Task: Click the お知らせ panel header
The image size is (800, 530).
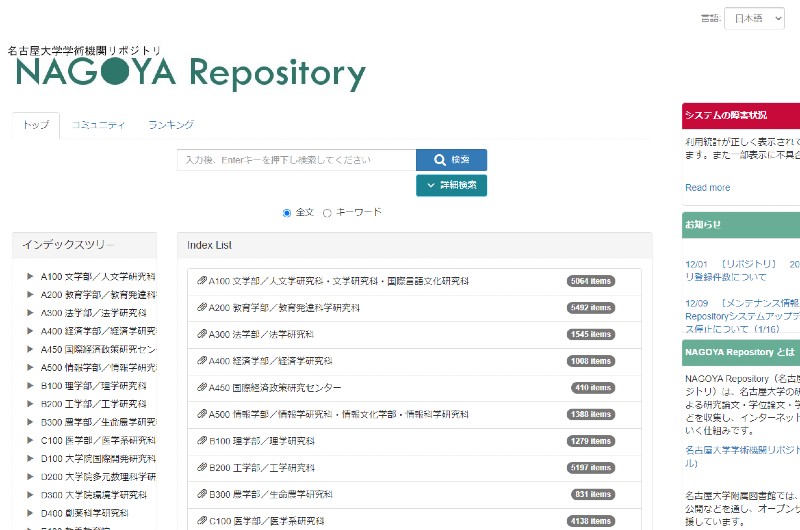Action: click(741, 225)
